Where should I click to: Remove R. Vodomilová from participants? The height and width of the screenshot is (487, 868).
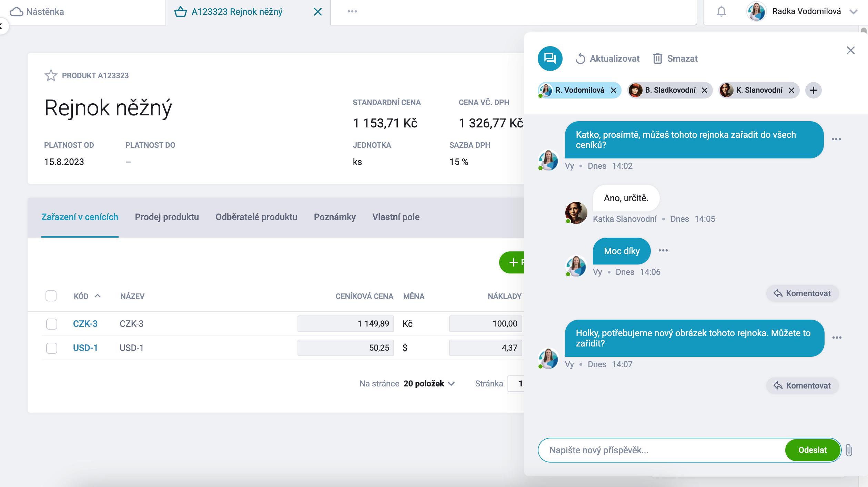(613, 90)
